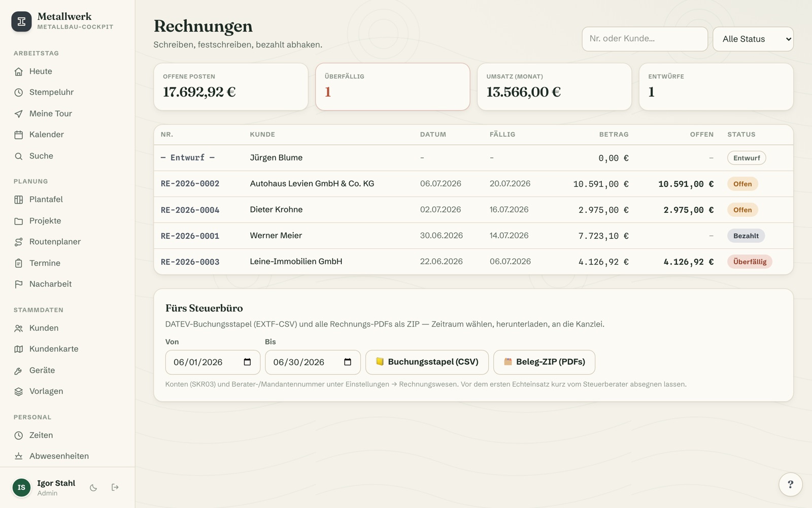Open the Bis date calendar picker
The width and height of the screenshot is (812, 508).
tap(348, 362)
